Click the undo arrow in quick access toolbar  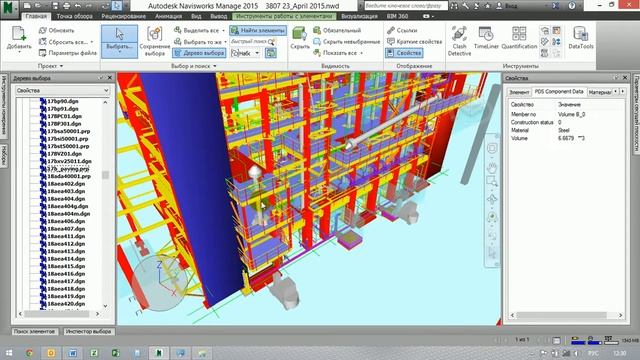[78, 6]
